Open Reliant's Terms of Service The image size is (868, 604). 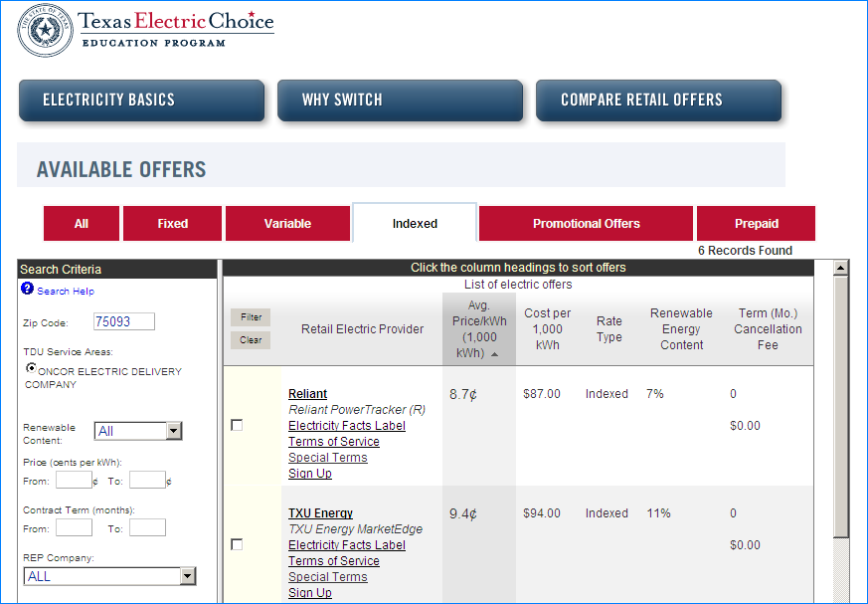(x=334, y=442)
